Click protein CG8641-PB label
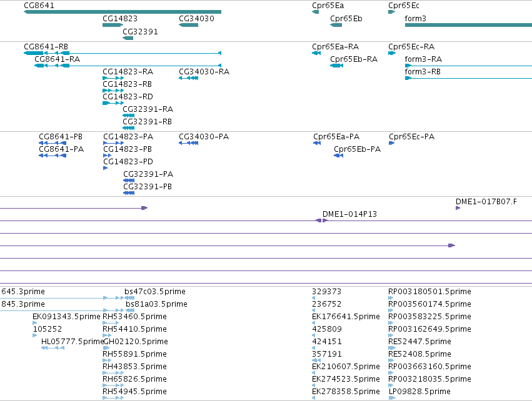The height and width of the screenshot is (401, 532). 61,137
